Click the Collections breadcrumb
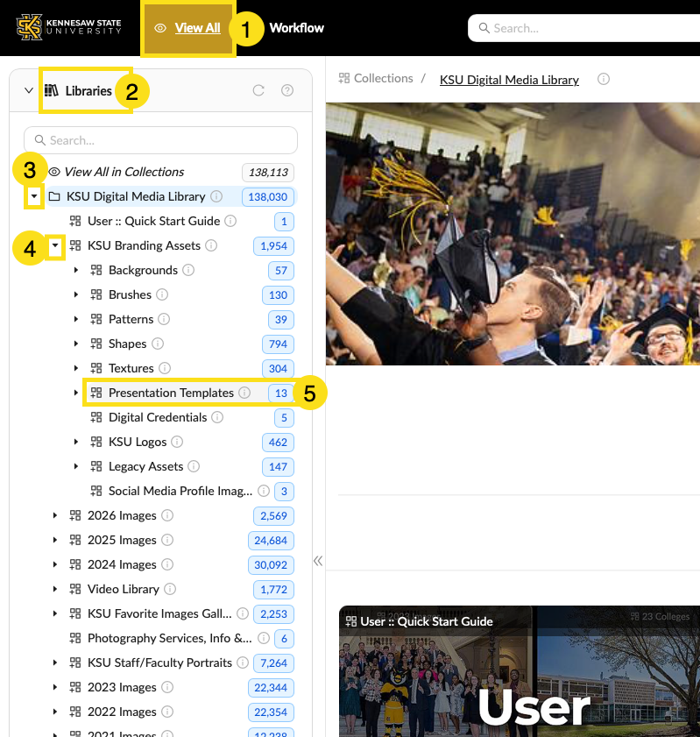This screenshot has height=737, width=700. coord(376,79)
